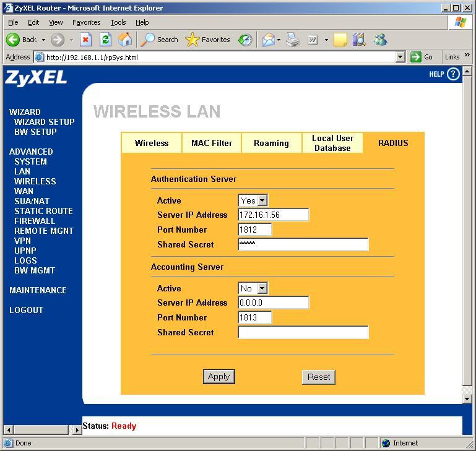Image resolution: width=476 pixels, height=451 pixels.
Task: Click the Apply button
Action: [219, 377]
